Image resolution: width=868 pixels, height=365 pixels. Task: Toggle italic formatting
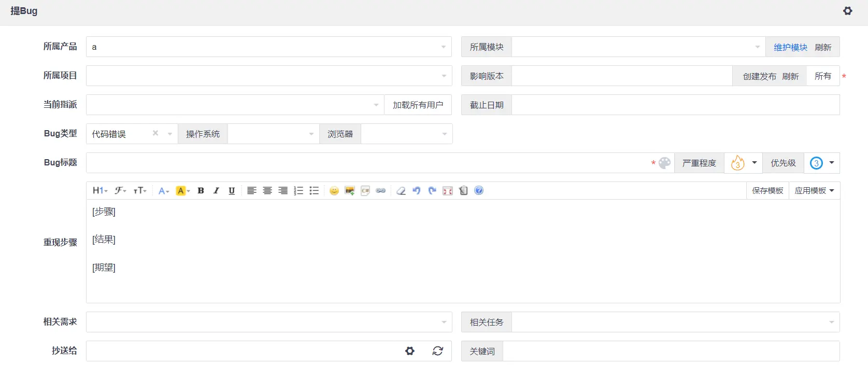pyautogui.click(x=216, y=191)
